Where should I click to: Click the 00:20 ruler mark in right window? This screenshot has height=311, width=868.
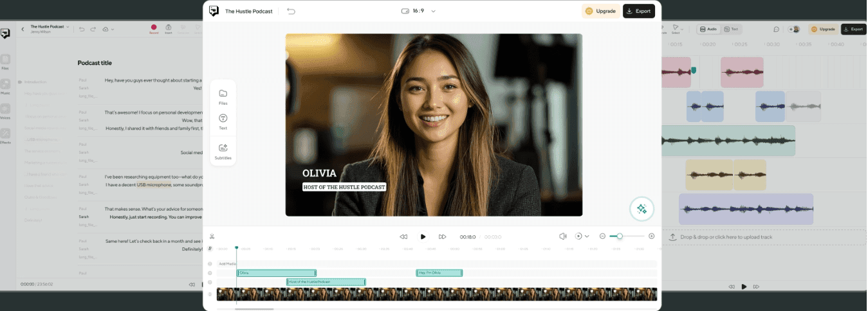click(x=708, y=44)
